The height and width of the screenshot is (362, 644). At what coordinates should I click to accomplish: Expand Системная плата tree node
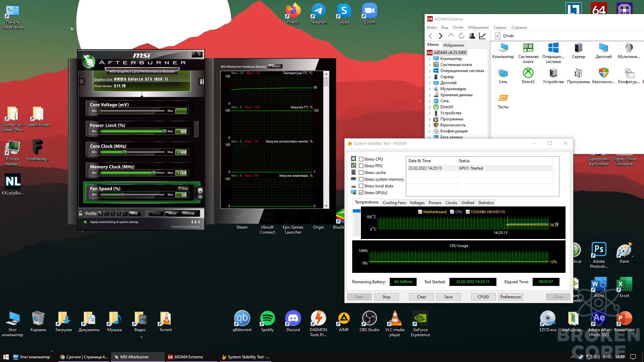430,65
